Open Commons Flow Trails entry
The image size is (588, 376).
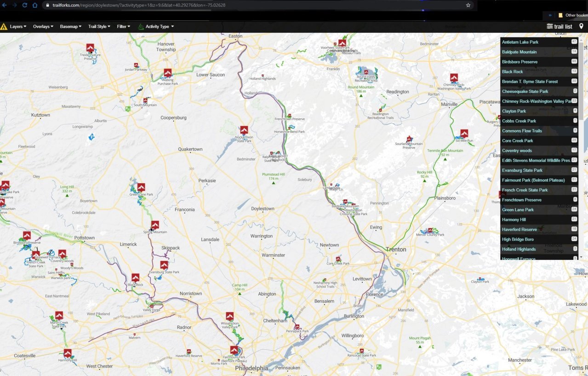(x=539, y=131)
